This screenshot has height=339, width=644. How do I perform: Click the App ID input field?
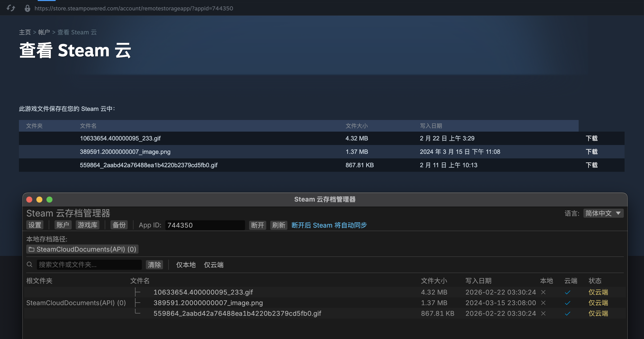(205, 225)
